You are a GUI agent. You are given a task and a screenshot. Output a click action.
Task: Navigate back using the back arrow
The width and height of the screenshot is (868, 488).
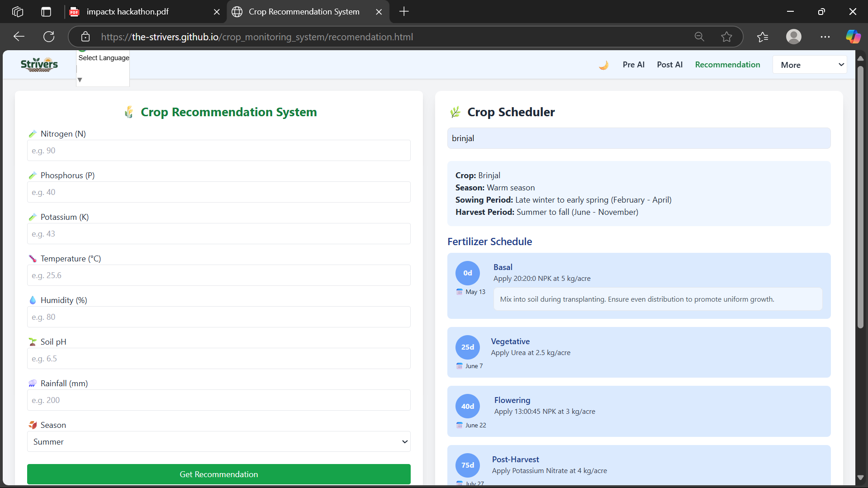19,37
